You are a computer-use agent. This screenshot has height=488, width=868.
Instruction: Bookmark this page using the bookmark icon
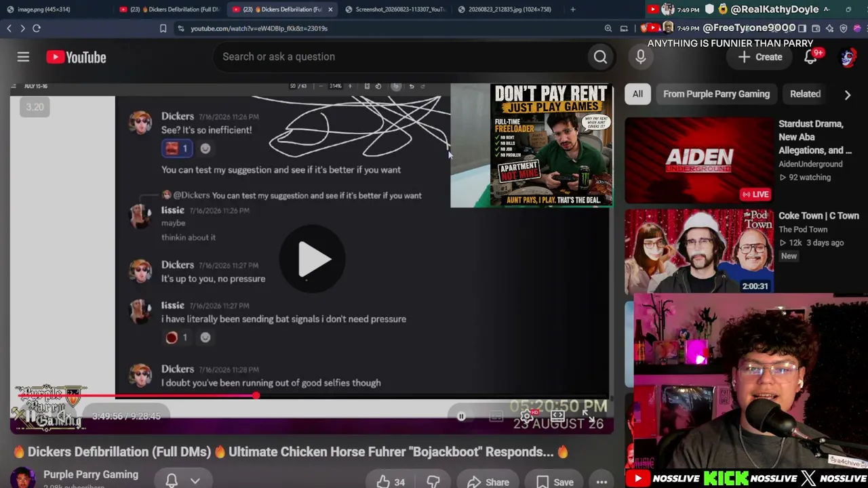[x=163, y=28]
